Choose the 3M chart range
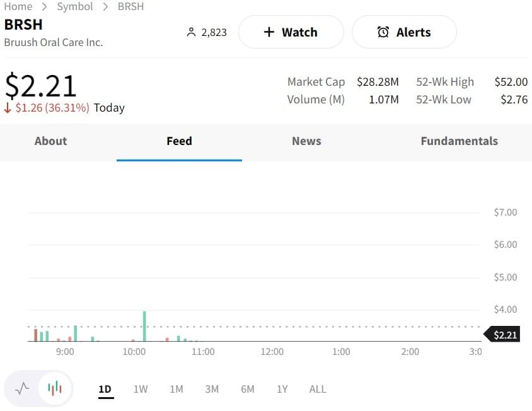The image size is (532, 411). tap(212, 389)
